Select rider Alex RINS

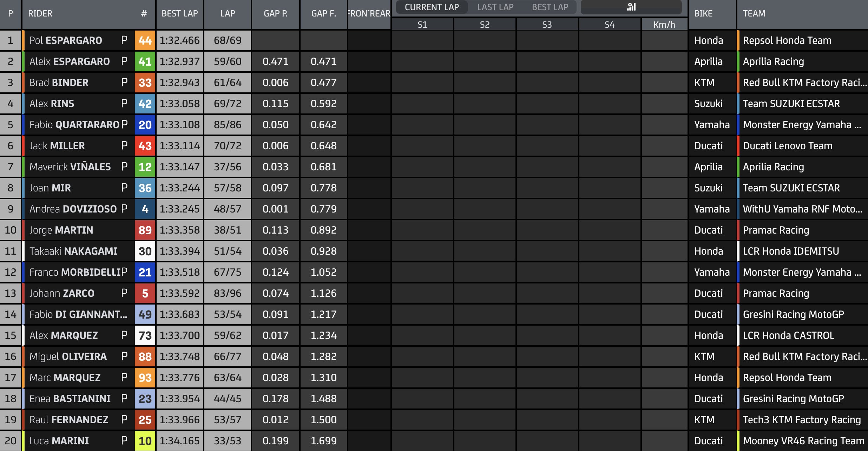(x=52, y=104)
